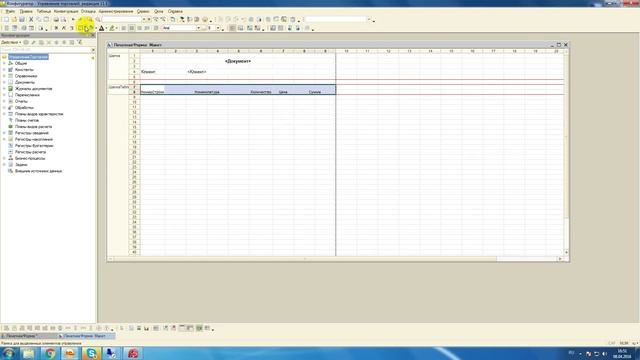This screenshot has width=640, height=360.
Task: Click the highlighted cell borders icon
Action: point(81,28)
